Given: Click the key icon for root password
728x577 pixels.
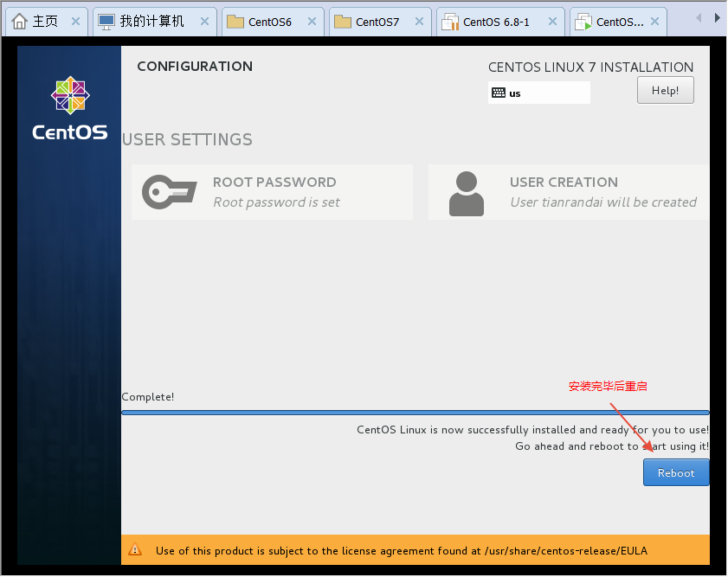Looking at the screenshot, I should click(x=169, y=192).
